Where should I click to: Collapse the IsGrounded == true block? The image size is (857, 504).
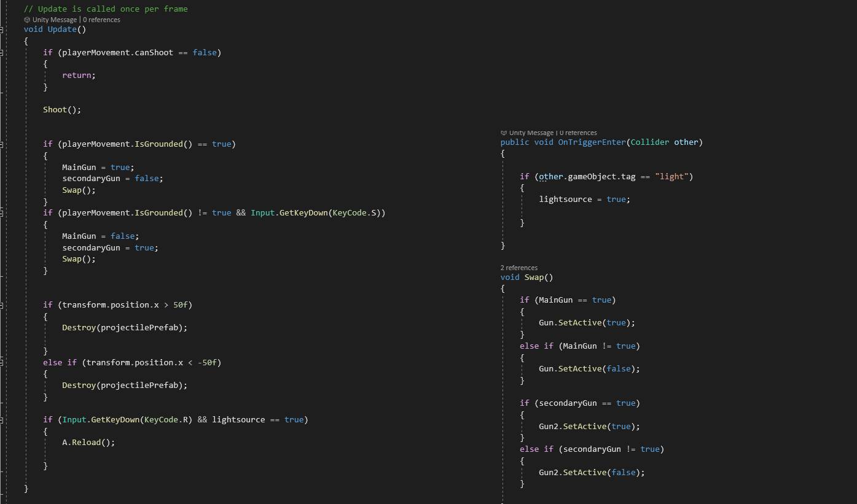(x=2, y=144)
